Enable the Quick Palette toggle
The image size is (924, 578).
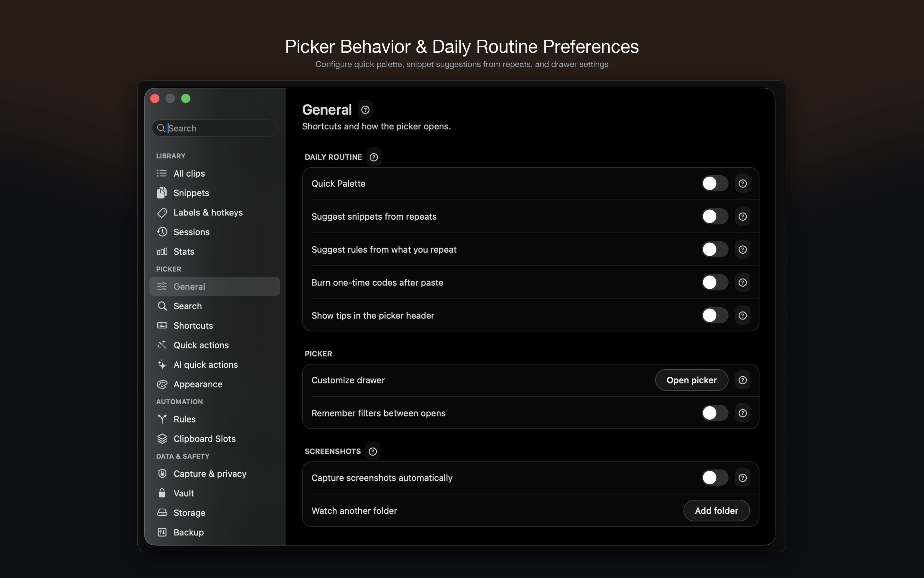(x=715, y=183)
